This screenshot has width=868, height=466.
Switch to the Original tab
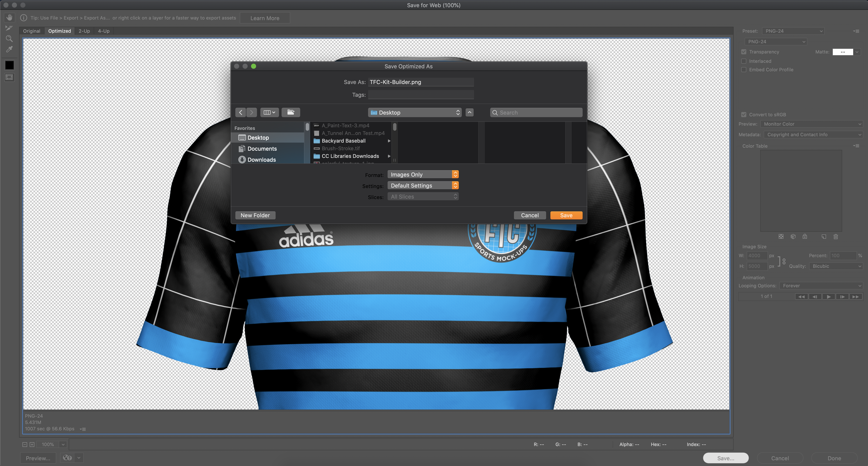click(32, 31)
